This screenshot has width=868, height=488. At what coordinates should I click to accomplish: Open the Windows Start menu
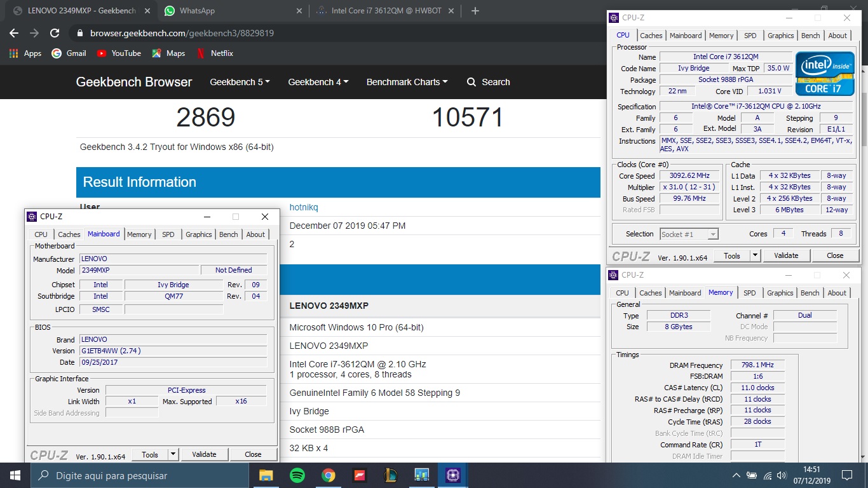(15, 475)
